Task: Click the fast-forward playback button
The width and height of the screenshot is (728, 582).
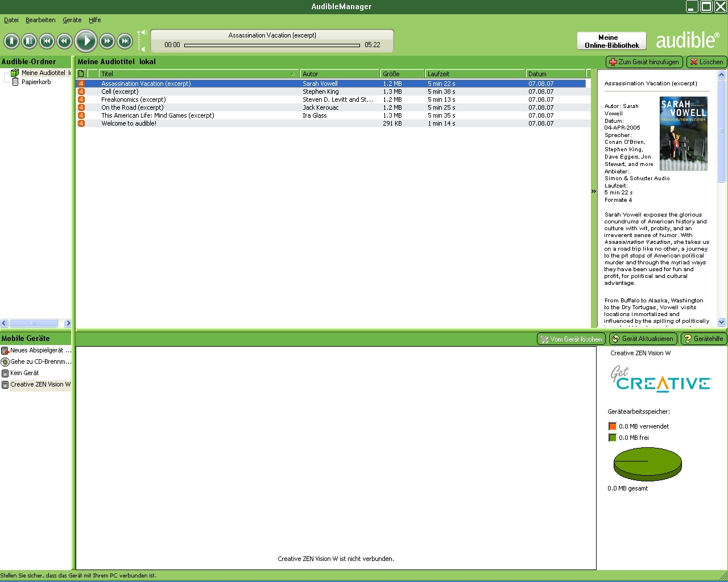Action: click(x=107, y=41)
